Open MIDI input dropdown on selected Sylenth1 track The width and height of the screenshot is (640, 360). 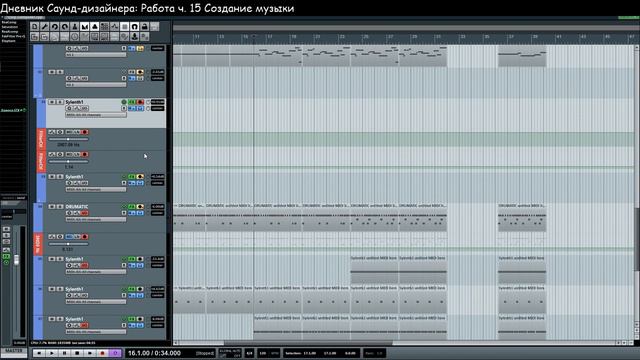[96, 116]
